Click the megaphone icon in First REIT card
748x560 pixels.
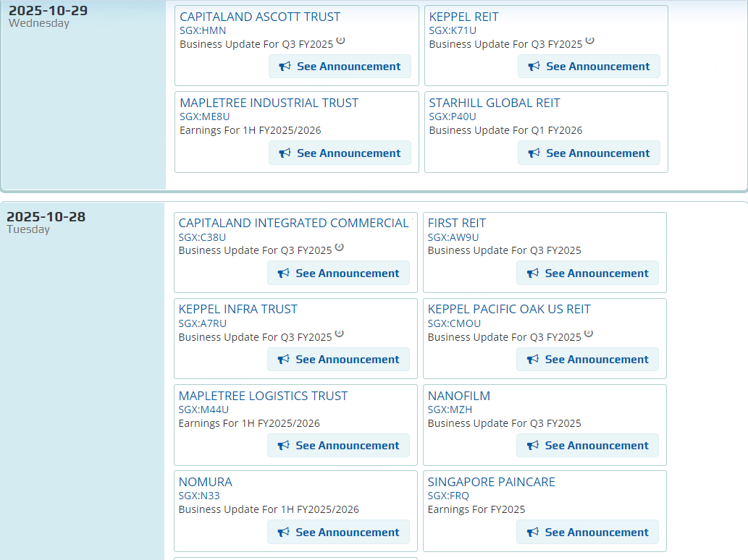coord(533,273)
